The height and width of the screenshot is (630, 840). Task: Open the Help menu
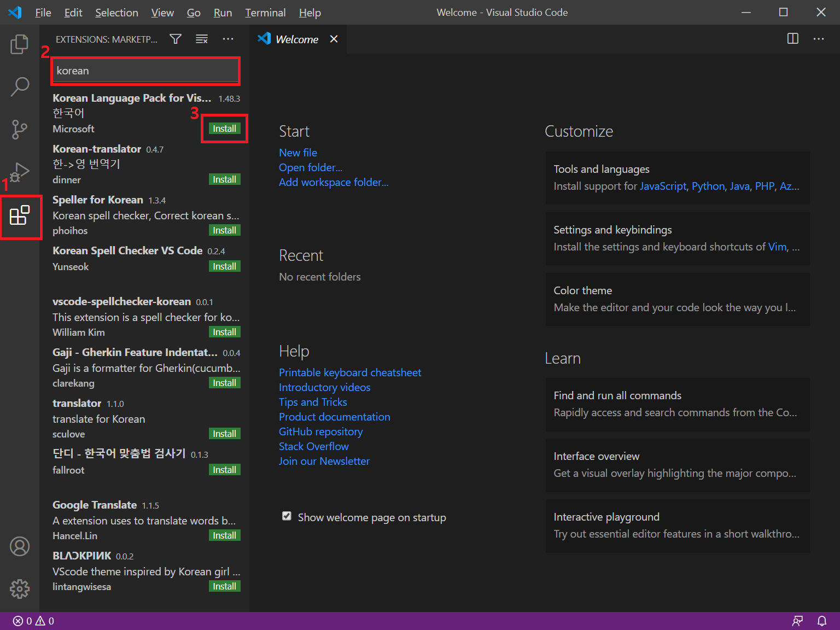point(310,13)
